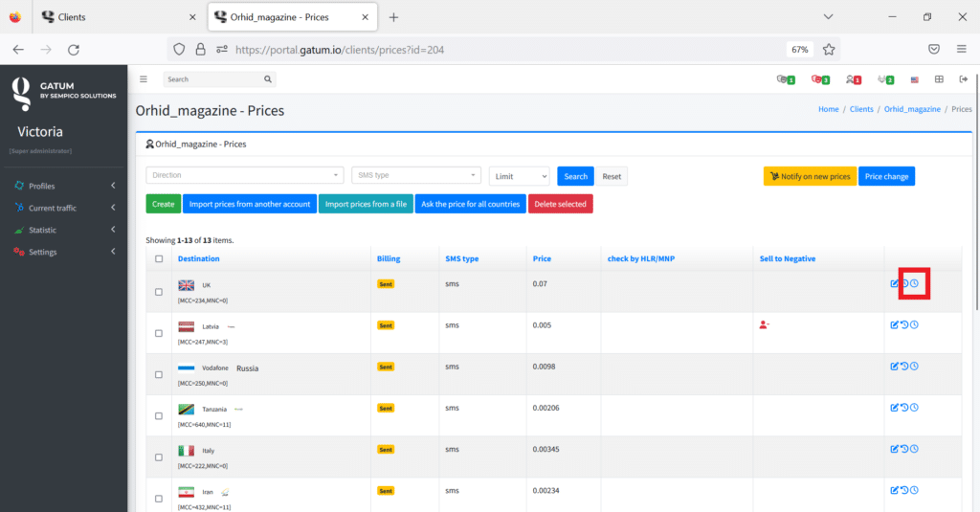This screenshot has width=980, height=512.
Task: Check the Latvia row checkbox
Action: click(159, 333)
